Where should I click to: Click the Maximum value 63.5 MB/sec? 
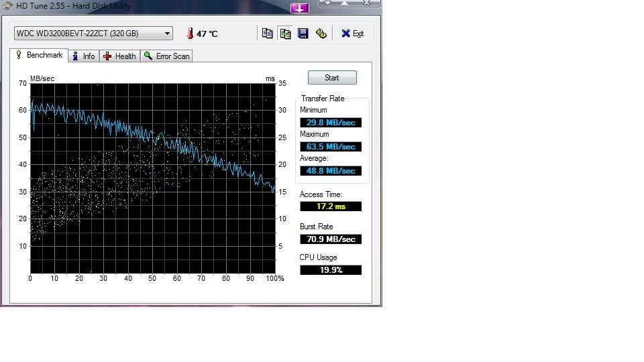click(x=331, y=147)
